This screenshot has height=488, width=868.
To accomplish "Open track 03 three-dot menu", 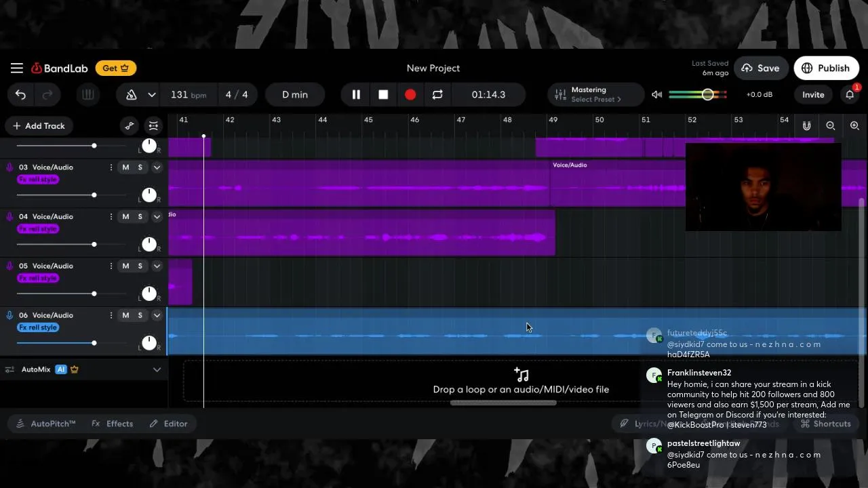I will click(x=111, y=167).
